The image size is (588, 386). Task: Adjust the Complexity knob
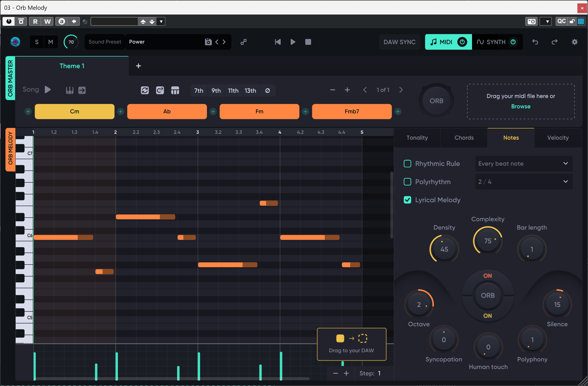(x=487, y=240)
